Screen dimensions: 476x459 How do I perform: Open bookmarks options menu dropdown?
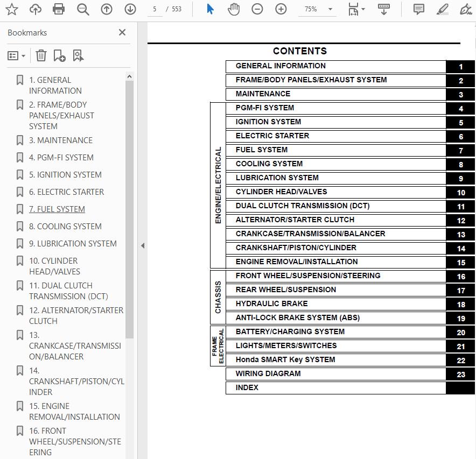click(x=16, y=56)
